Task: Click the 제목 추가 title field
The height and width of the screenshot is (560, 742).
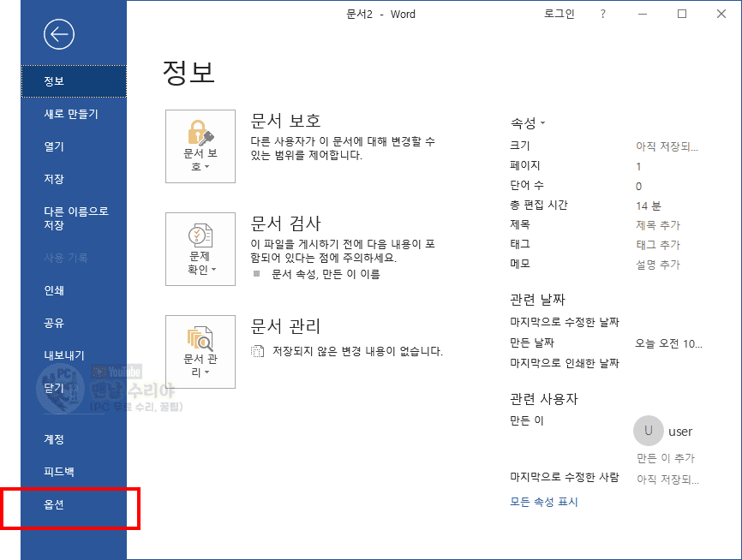Action: 658,225
